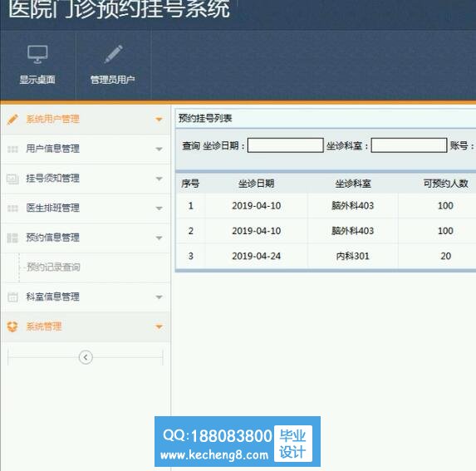476x471 pixels.
Task: Click the 管理员用户 pencil icon
Action: 113,54
